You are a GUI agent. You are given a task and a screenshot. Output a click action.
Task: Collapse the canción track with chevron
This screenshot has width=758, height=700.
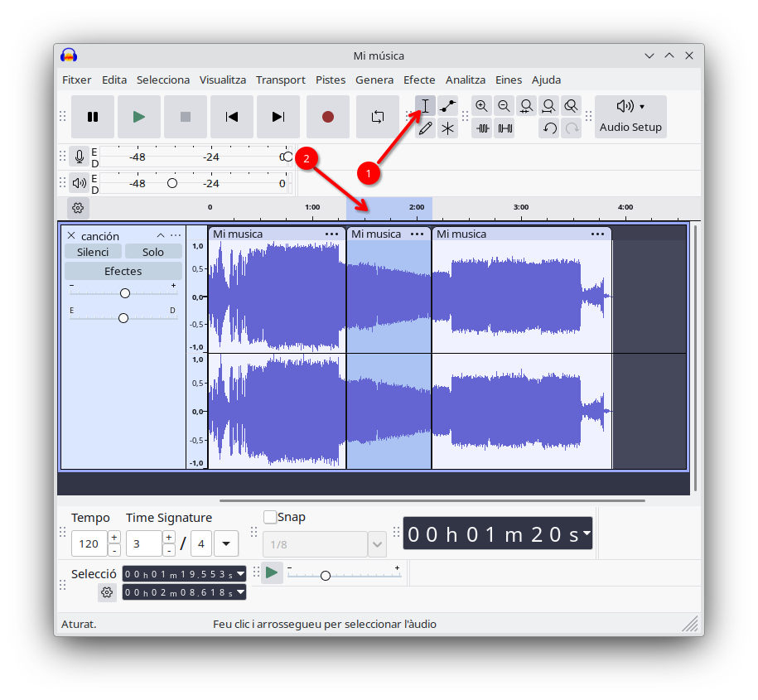coord(161,235)
